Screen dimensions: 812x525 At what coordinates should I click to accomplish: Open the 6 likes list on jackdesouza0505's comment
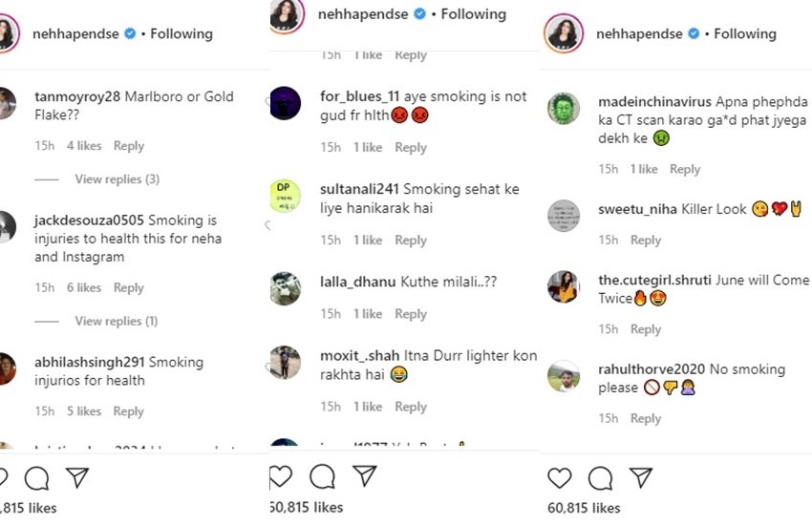coord(84,287)
